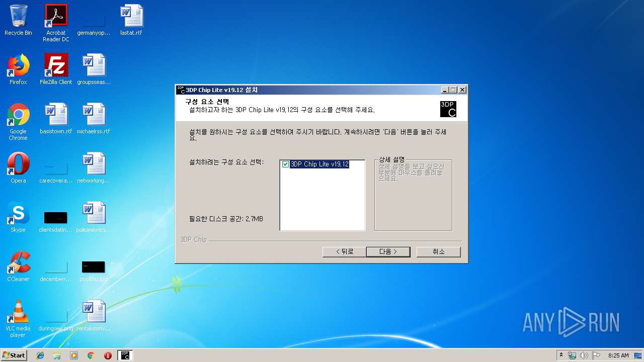Viewport: 644px width, 362px height.
Task: Click the 8:25 AM taskbar clock
Action: [618, 355]
